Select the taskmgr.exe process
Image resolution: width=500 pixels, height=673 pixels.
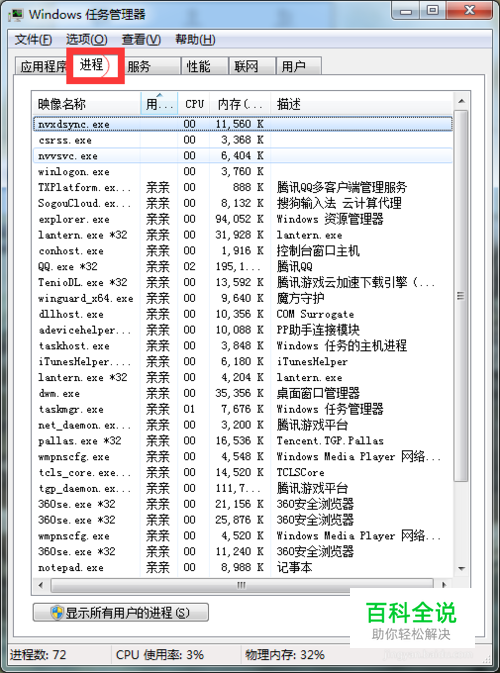point(242,409)
